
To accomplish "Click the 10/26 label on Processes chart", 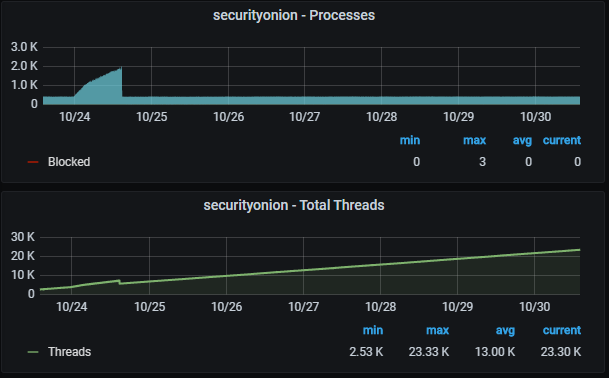I will point(228,117).
